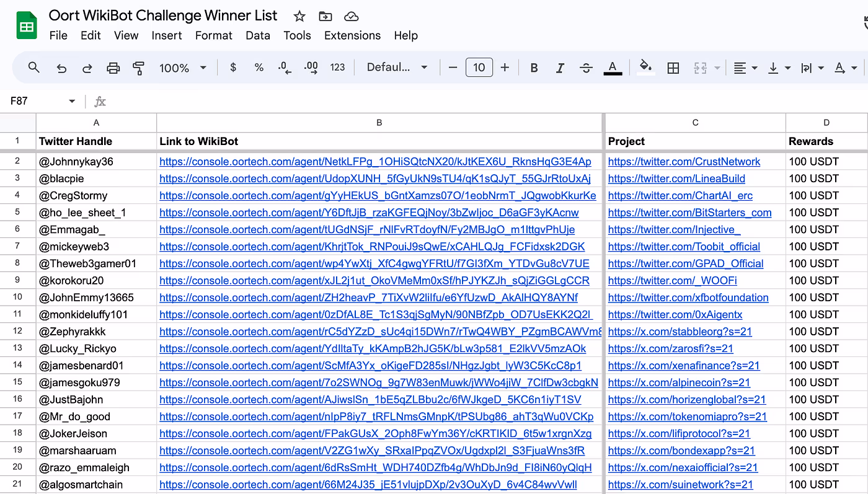The width and height of the screenshot is (868, 494).
Task: Open the Default font dropdown
Action: click(397, 68)
